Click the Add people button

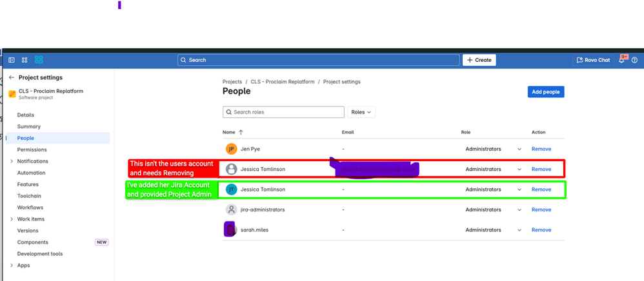click(546, 92)
